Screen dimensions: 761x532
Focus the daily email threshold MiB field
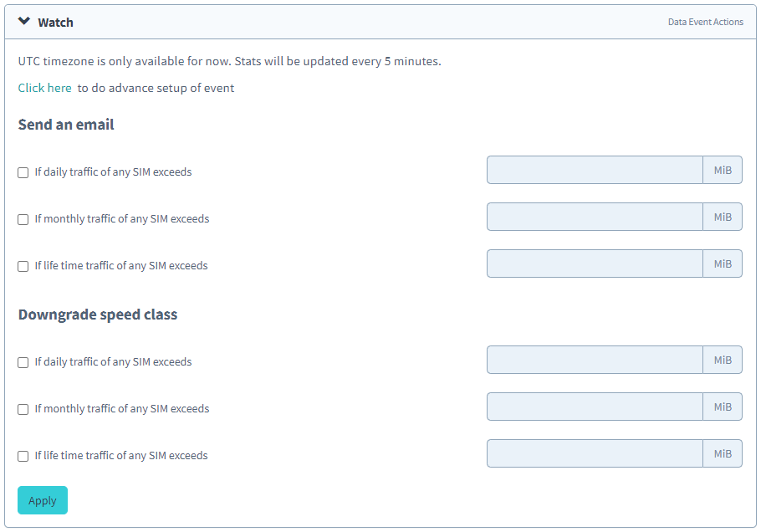coord(595,170)
